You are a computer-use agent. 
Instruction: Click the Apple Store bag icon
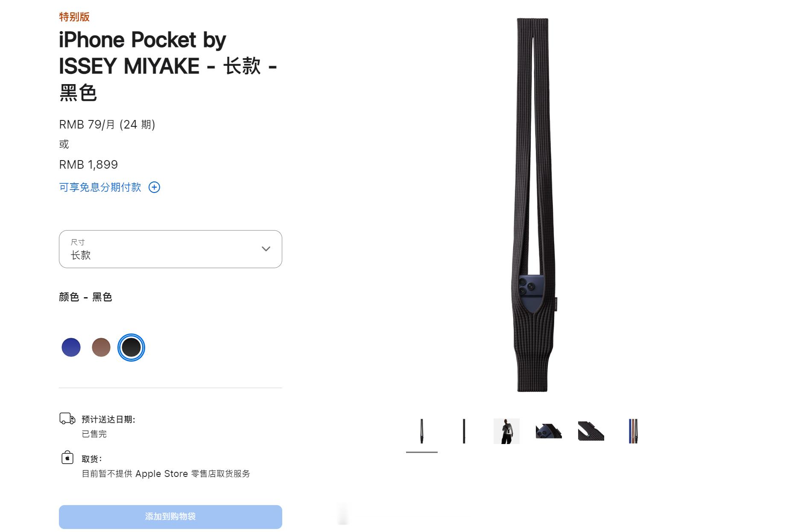67,457
